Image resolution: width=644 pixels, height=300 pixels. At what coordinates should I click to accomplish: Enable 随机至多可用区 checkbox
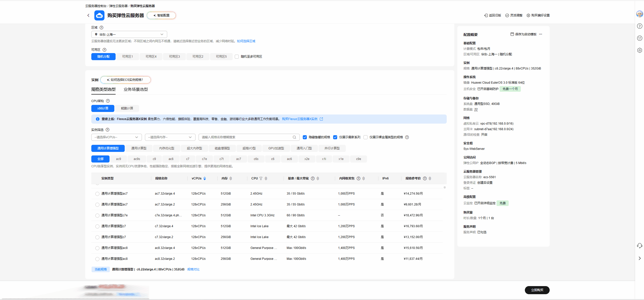click(237, 57)
